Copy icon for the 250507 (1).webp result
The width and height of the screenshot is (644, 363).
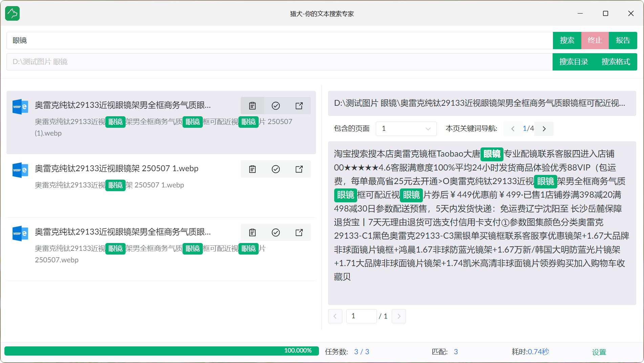point(252,106)
